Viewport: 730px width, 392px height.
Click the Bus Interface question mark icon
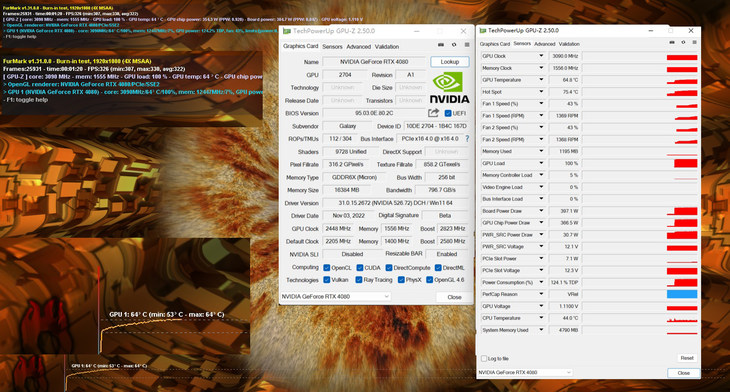click(x=467, y=139)
